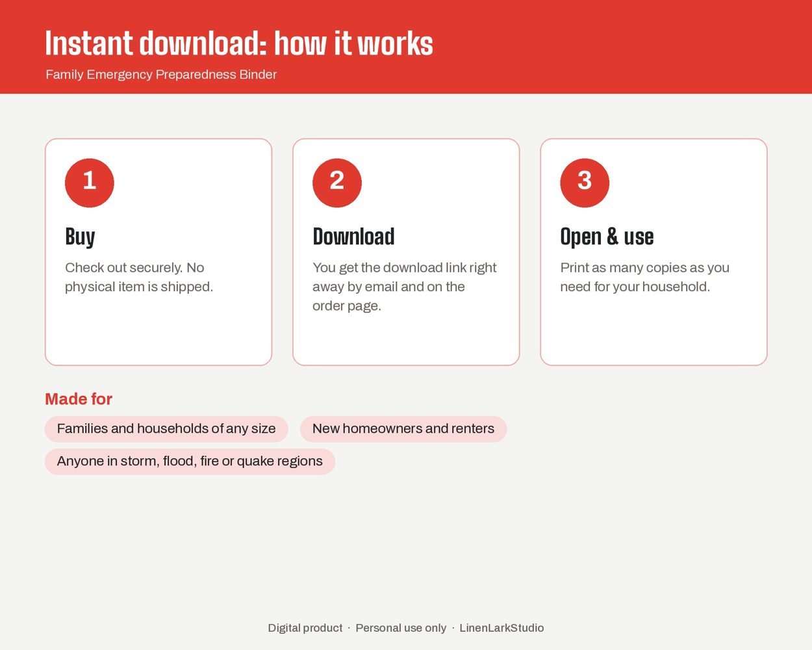Click the "Instant download: how it works" title

(x=239, y=44)
